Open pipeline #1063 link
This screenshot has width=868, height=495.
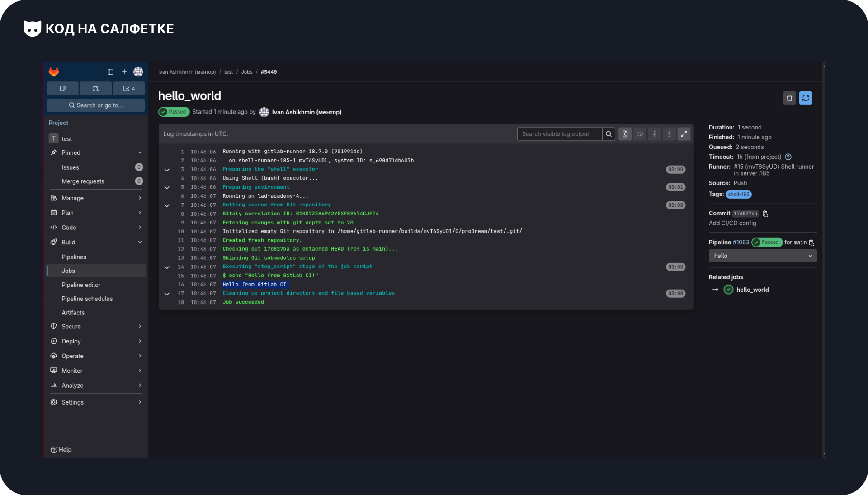coord(741,243)
